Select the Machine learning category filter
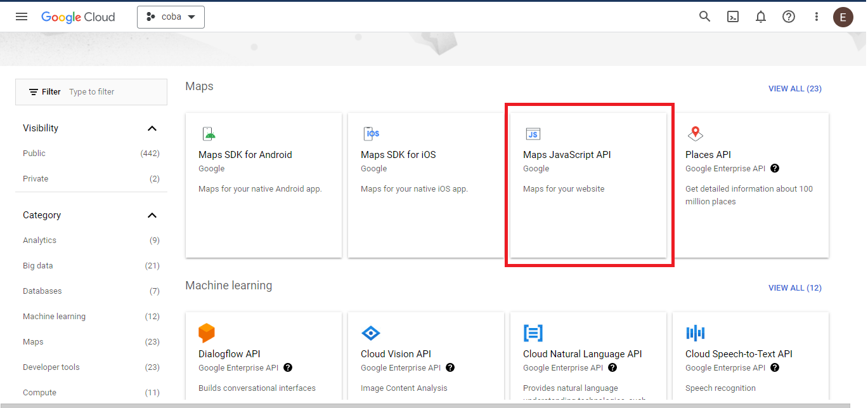The width and height of the screenshot is (868, 408). point(54,317)
